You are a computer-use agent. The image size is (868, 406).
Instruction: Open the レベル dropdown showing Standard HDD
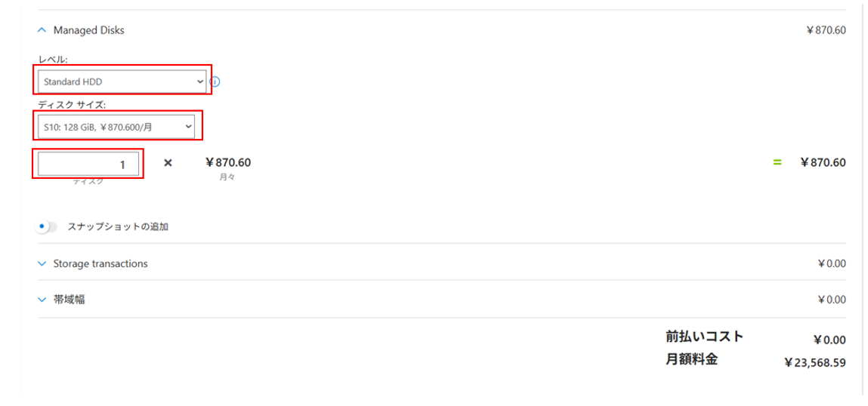[x=123, y=81]
